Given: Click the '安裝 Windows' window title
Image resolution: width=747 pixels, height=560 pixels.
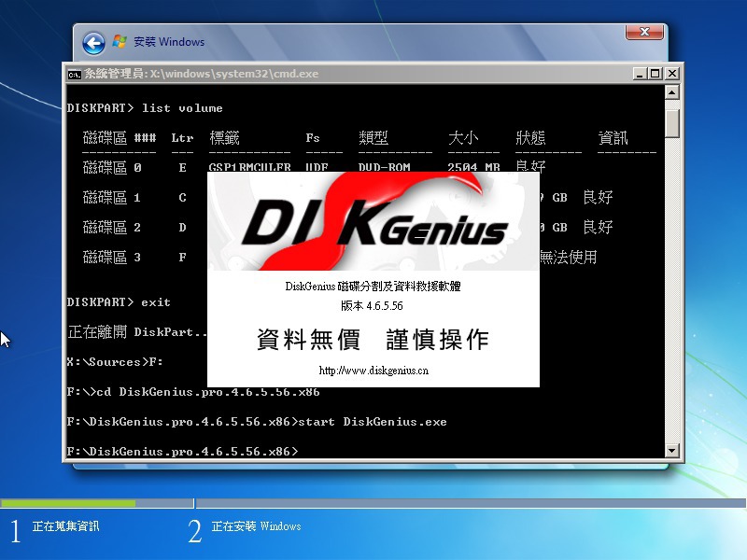Looking at the screenshot, I should 169,42.
